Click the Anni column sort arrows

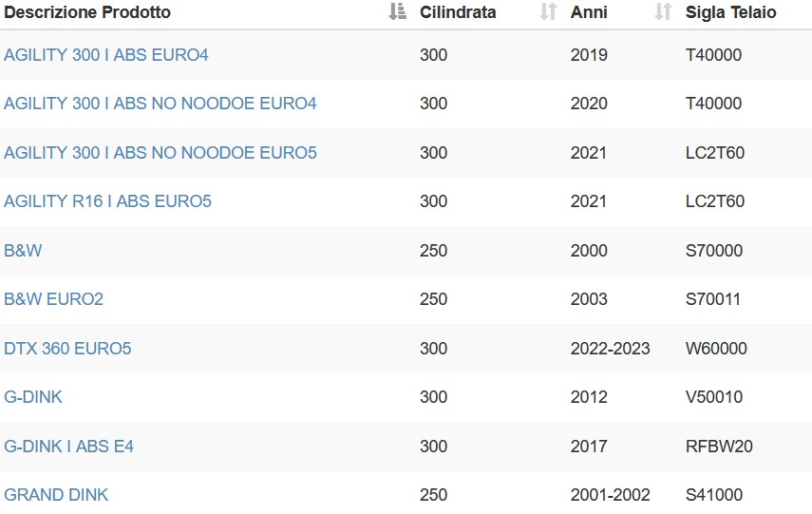click(x=663, y=11)
